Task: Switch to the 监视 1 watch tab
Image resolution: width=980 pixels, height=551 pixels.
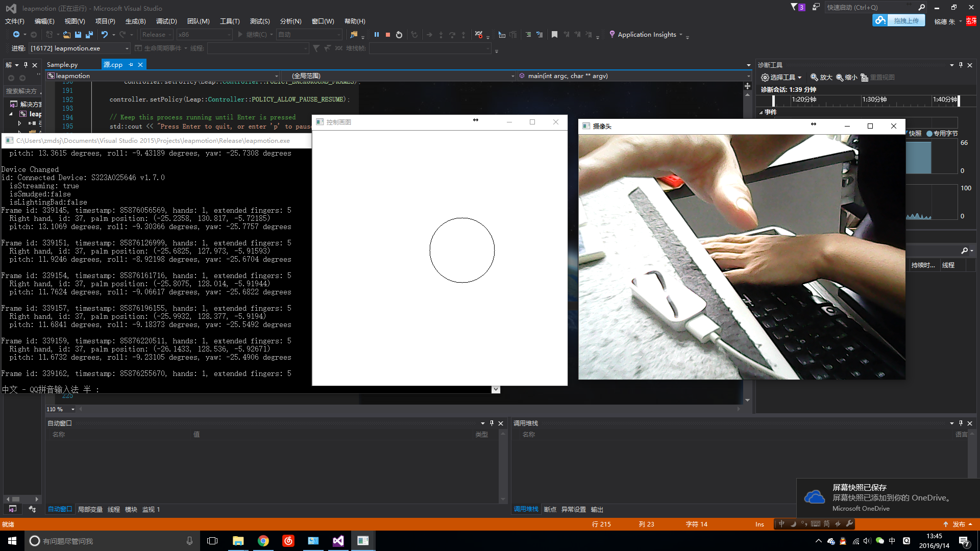Action: click(x=151, y=510)
